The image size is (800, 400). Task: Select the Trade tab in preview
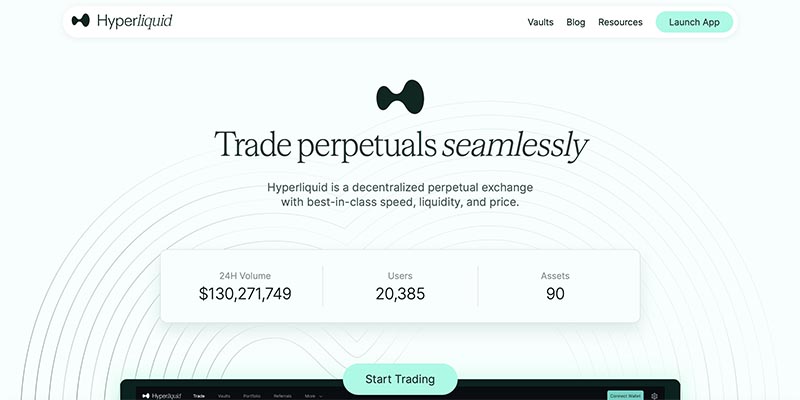point(199,396)
